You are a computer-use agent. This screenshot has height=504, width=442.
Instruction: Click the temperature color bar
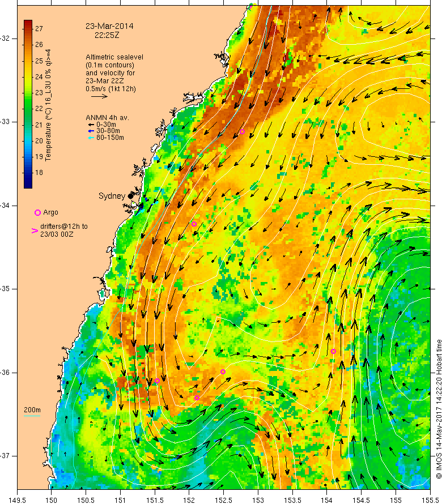pos(28,104)
